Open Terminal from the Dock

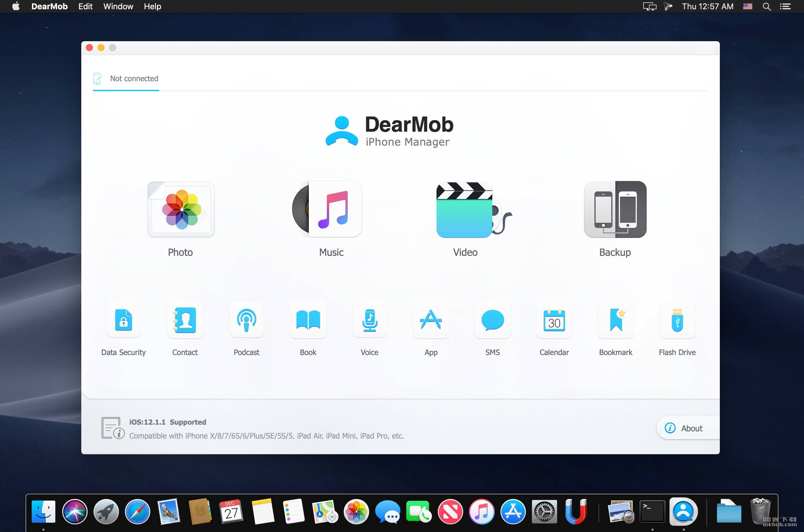[x=652, y=511]
